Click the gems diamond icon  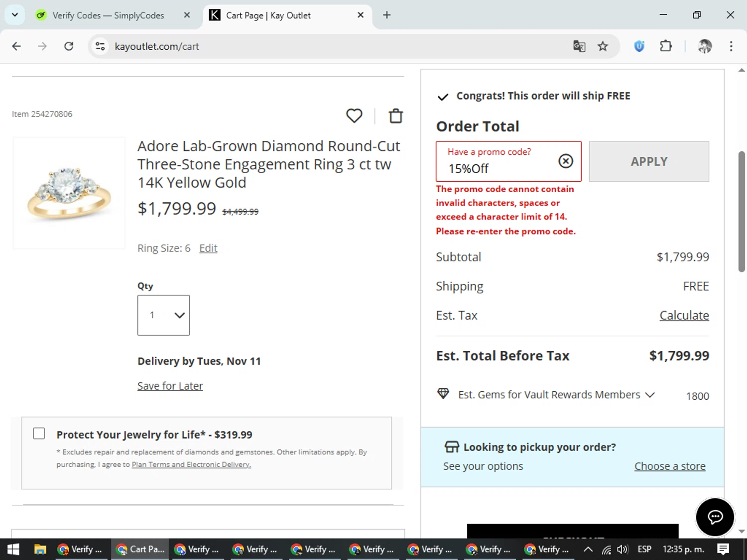pyautogui.click(x=443, y=394)
